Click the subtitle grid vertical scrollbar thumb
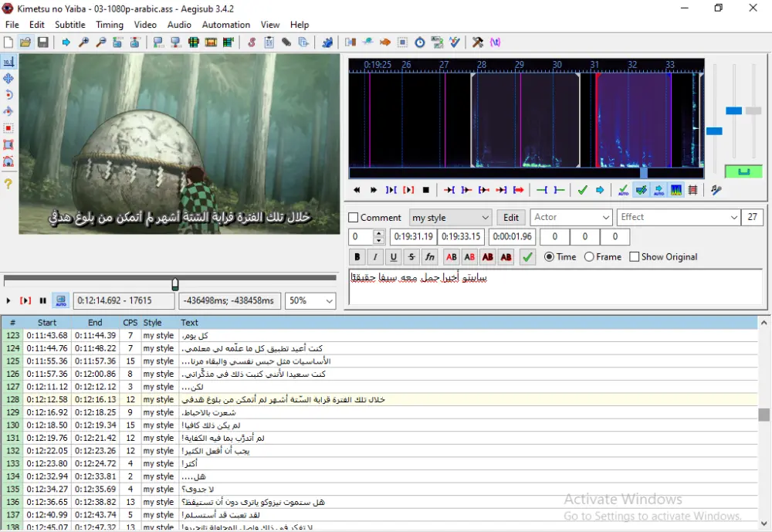 764,415
